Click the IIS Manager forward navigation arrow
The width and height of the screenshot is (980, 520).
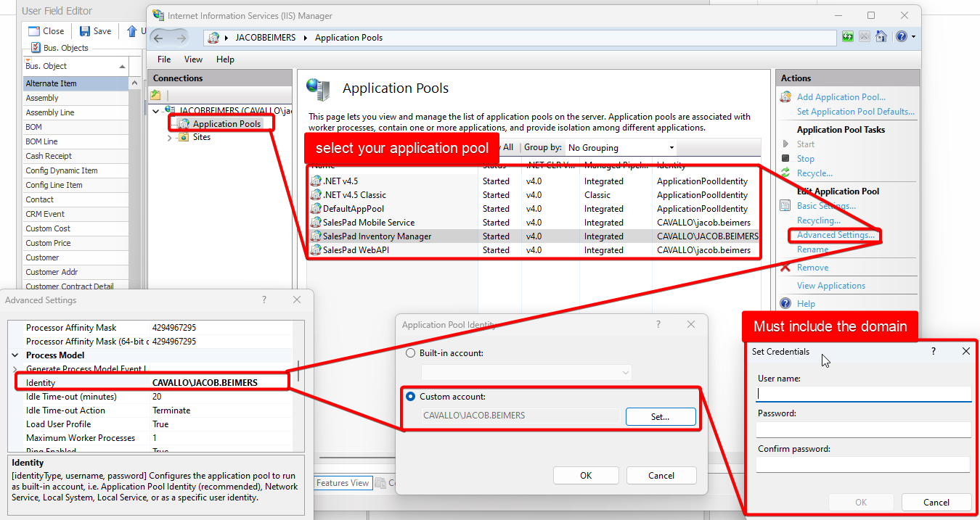tap(181, 38)
